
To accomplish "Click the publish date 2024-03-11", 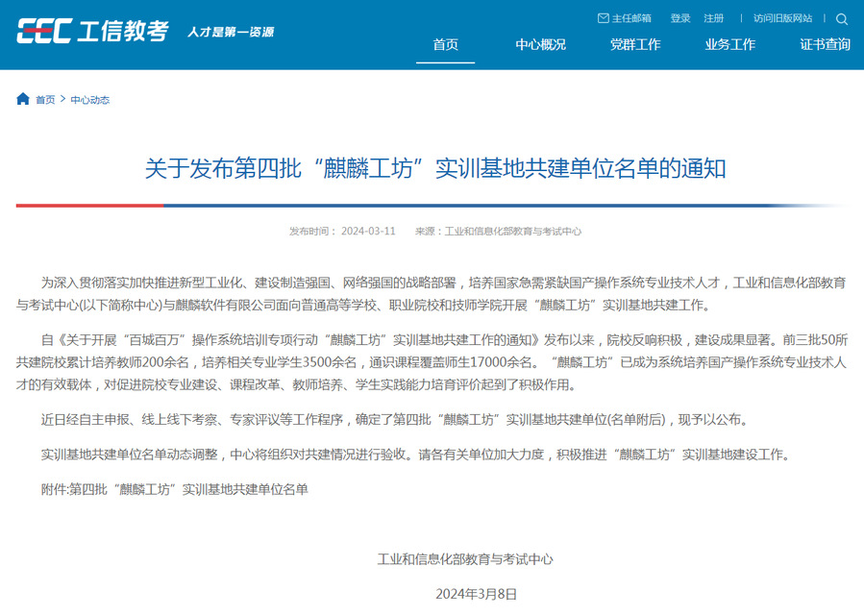I will (368, 232).
